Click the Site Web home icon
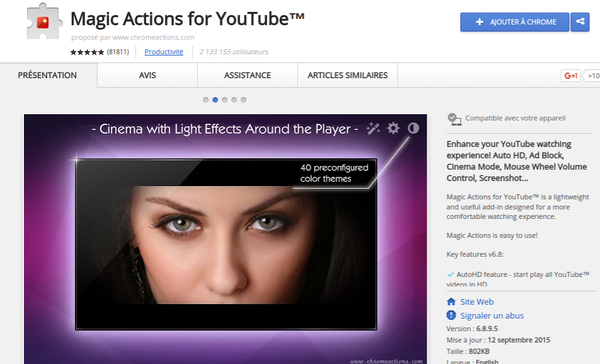600x364 pixels. tap(451, 302)
